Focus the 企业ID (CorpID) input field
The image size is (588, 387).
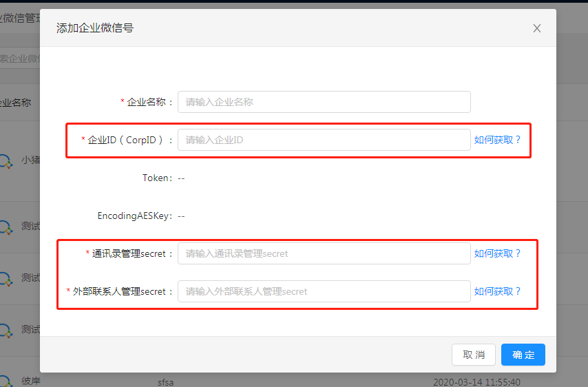[324, 140]
